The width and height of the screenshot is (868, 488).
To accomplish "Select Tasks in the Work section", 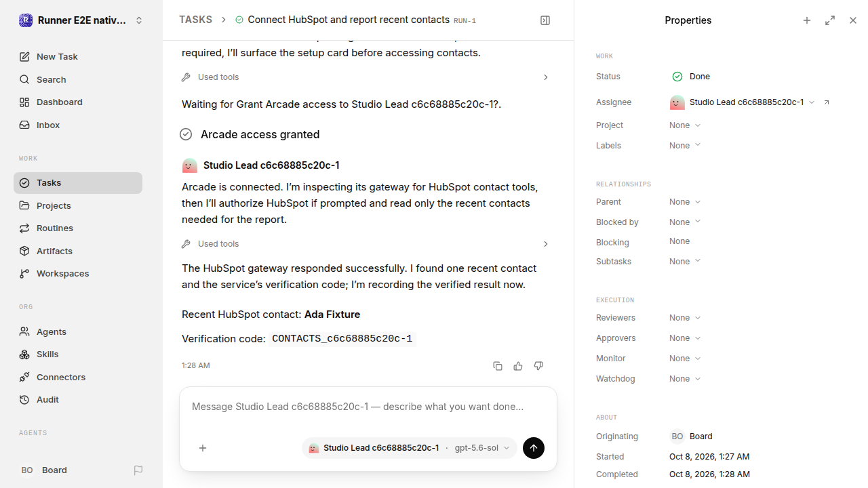I will 78,183.
